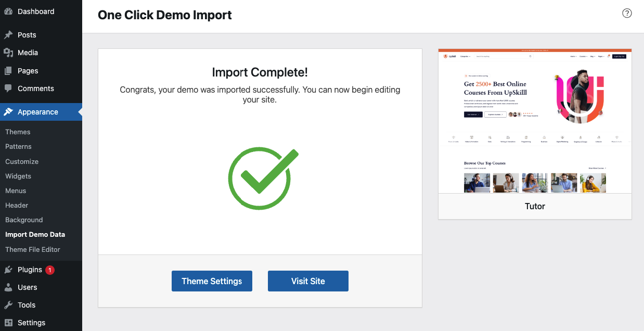Click the Media library icon

coord(8,53)
